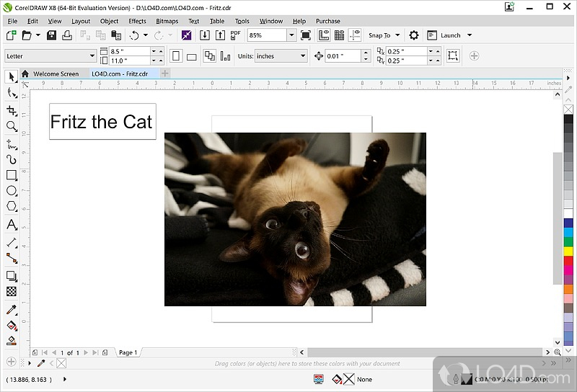Select the Rectangle tool

[x=11, y=175]
